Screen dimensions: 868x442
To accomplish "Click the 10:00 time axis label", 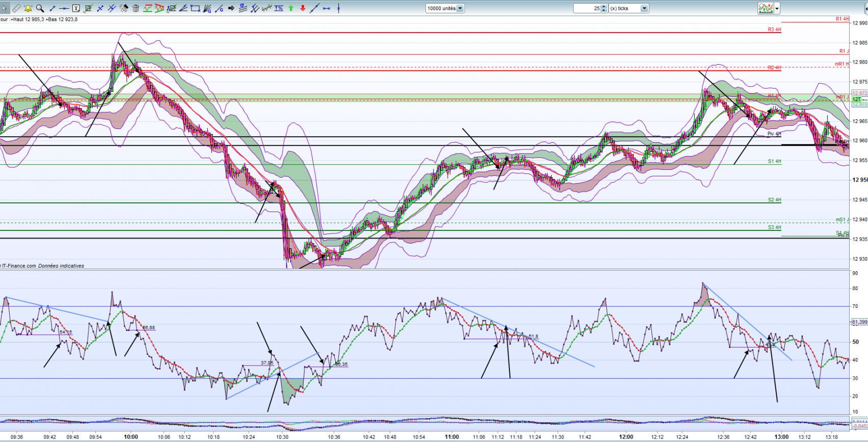I will pos(130,437).
